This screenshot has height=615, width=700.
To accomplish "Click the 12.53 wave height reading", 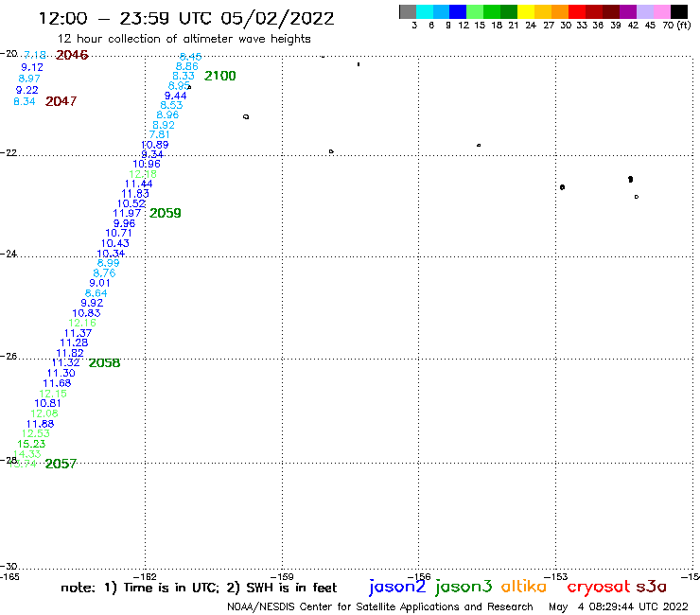I will (36, 433).
